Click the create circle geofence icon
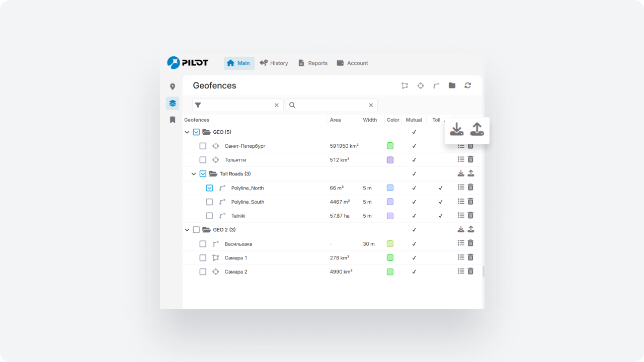This screenshot has width=644, height=362. (x=421, y=85)
